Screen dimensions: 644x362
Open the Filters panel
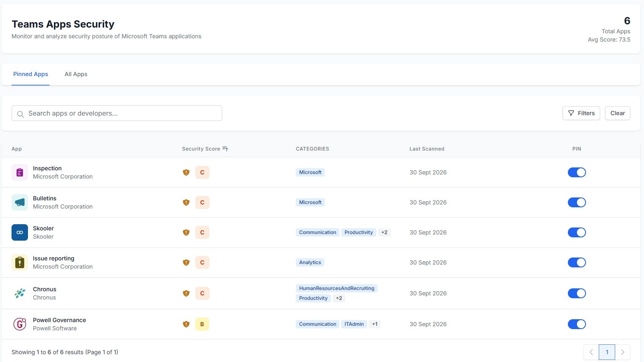coord(581,113)
